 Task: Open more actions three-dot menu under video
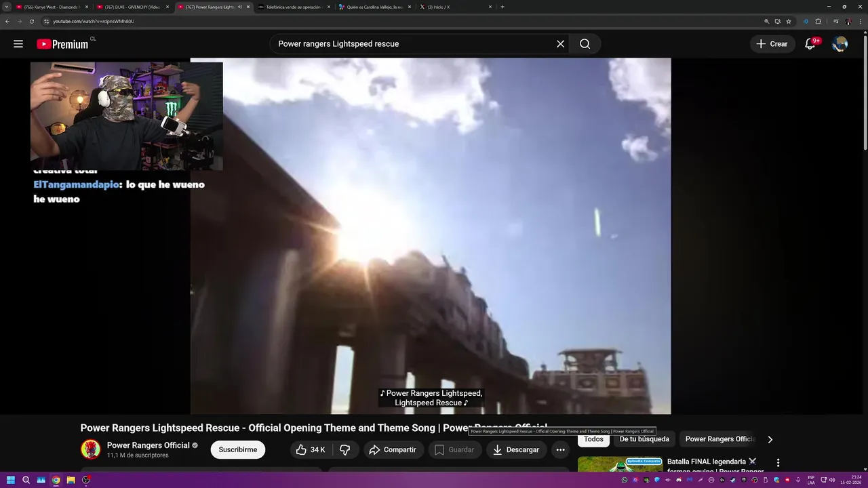pyautogui.click(x=560, y=449)
